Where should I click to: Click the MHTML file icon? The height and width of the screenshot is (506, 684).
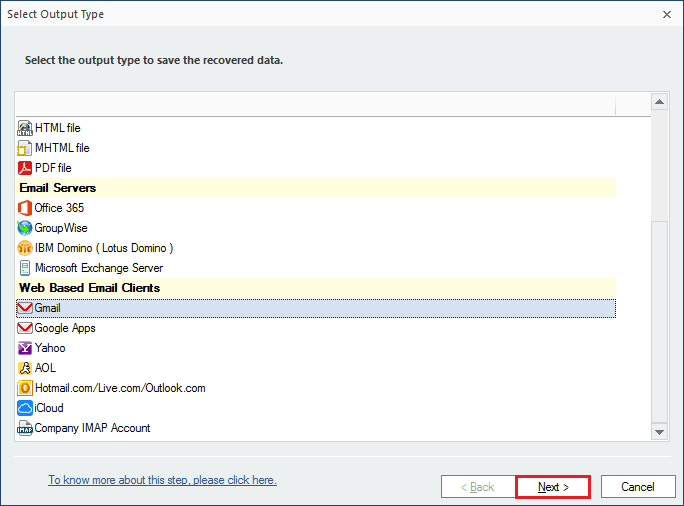coord(25,148)
